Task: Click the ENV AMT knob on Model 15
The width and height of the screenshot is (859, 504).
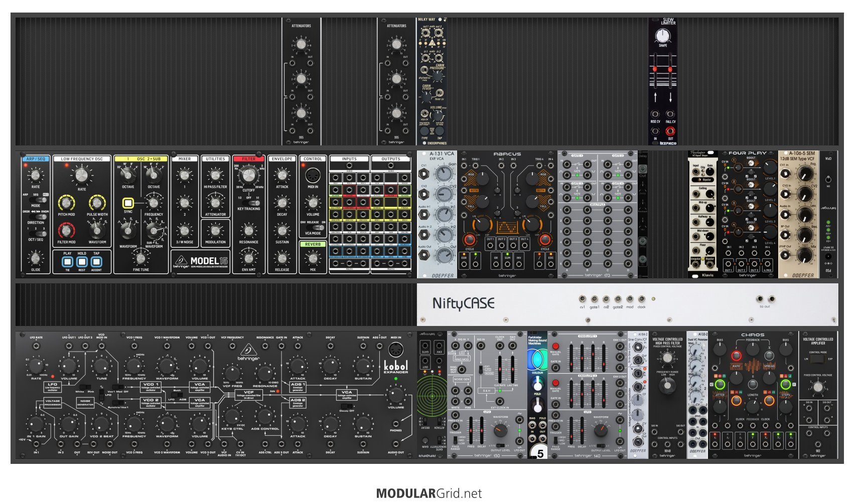Action: 248,258
